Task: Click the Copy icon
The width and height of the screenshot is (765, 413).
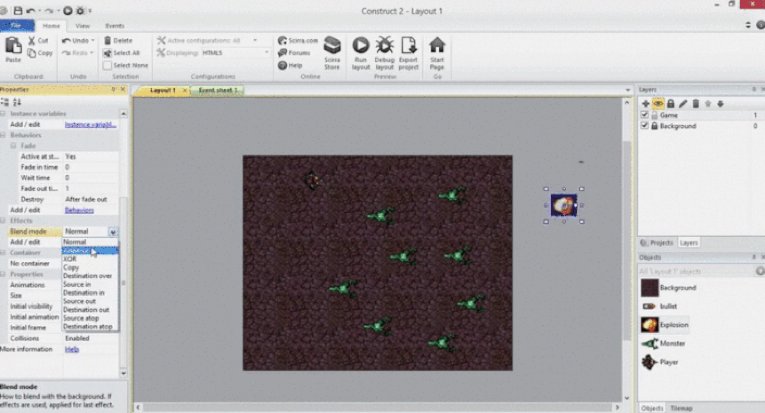Action: pos(32,53)
